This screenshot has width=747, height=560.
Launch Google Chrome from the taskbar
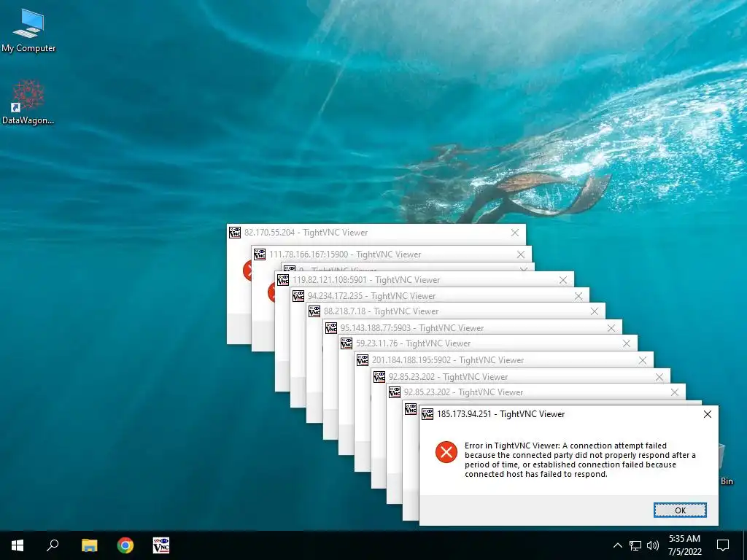pos(125,545)
